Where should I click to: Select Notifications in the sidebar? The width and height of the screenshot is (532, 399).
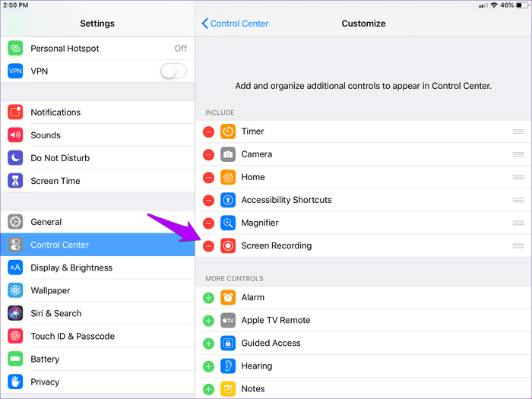pos(55,112)
